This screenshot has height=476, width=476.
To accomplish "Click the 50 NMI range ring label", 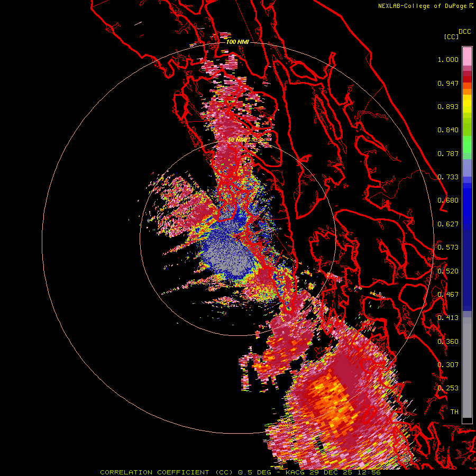I will point(237,140).
